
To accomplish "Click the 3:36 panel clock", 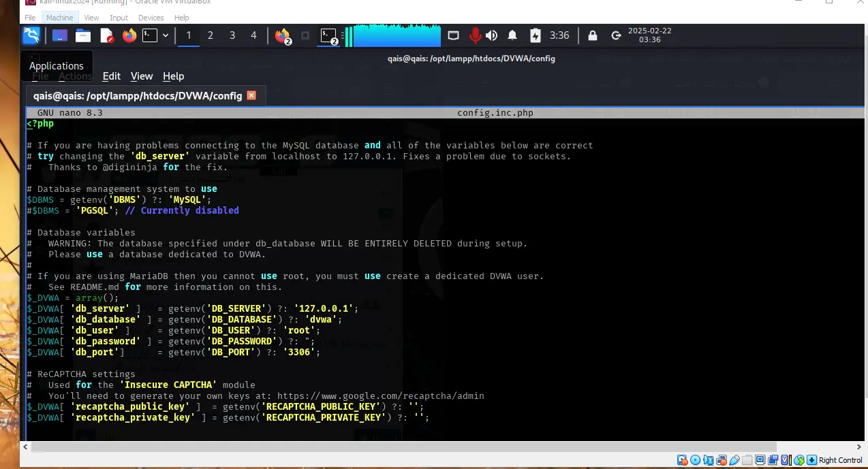I will [x=559, y=35].
